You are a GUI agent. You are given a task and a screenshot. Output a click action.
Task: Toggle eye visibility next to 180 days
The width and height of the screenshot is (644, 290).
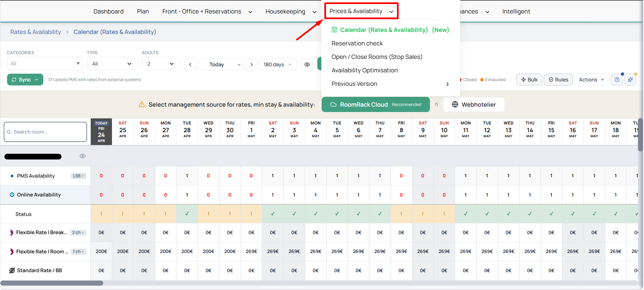(x=307, y=65)
